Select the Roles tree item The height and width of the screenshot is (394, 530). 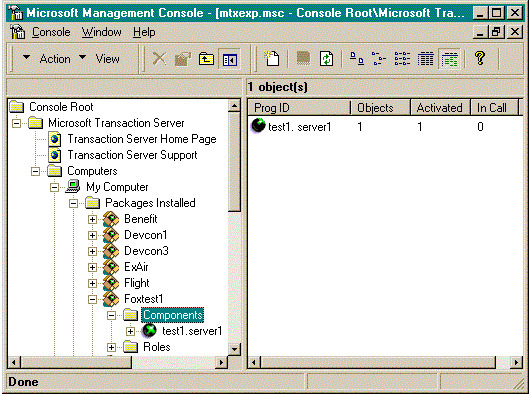point(156,347)
